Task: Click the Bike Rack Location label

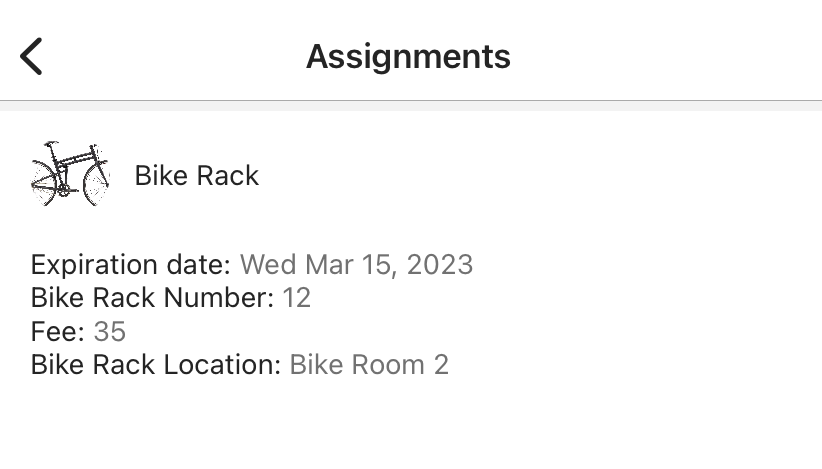Action: coord(156,364)
